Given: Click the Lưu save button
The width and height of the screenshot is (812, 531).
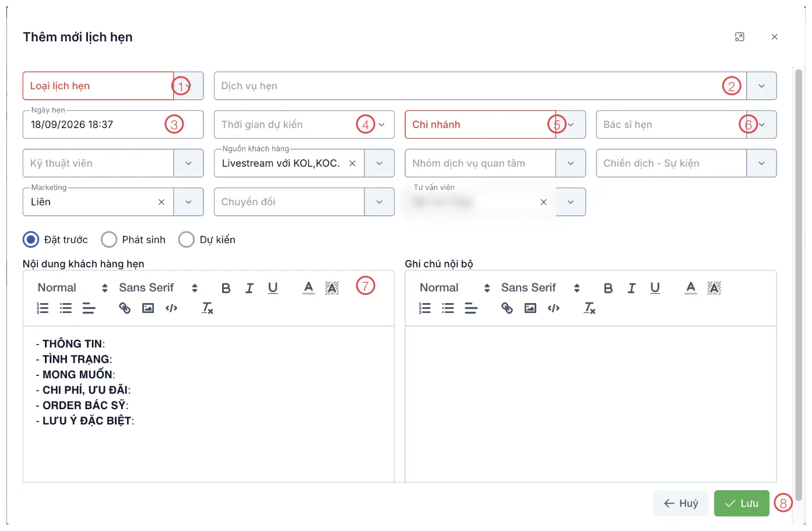Looking at the screenshot, I should pos(741,504).
